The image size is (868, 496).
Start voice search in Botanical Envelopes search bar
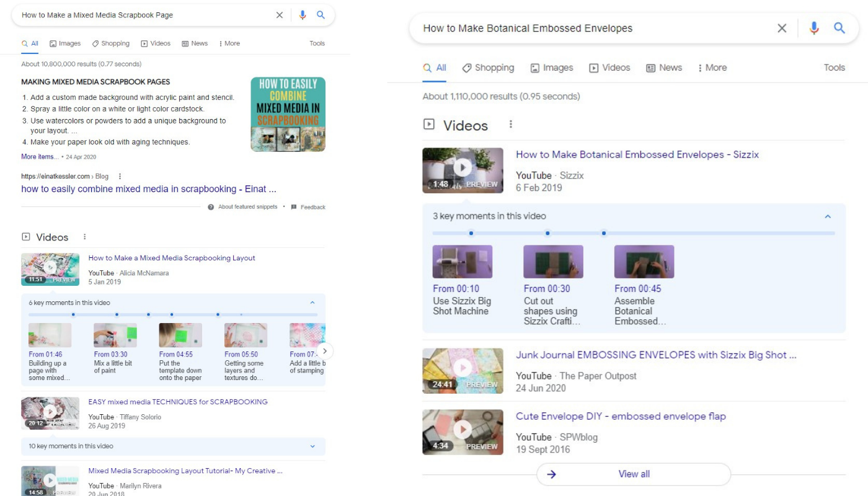814,28
